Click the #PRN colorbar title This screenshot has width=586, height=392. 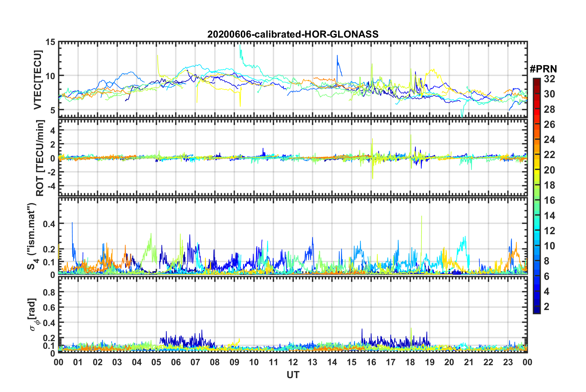pyautogui.click(x=543, y=69)
